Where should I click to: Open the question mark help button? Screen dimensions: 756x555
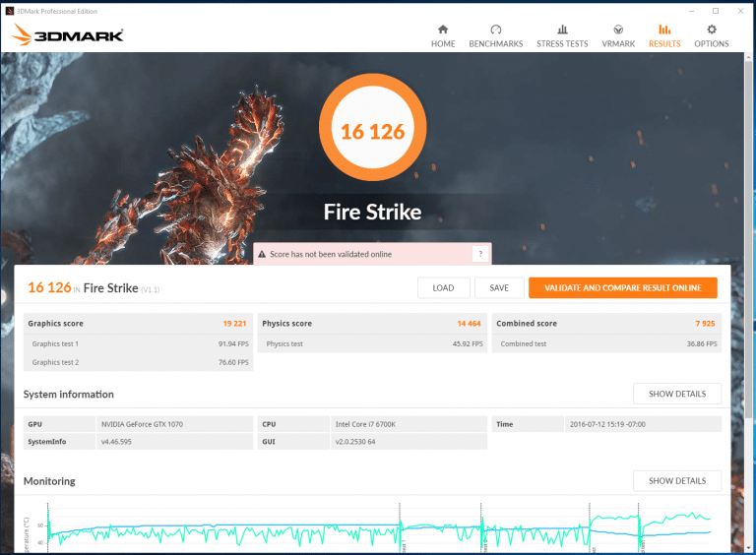480,254
